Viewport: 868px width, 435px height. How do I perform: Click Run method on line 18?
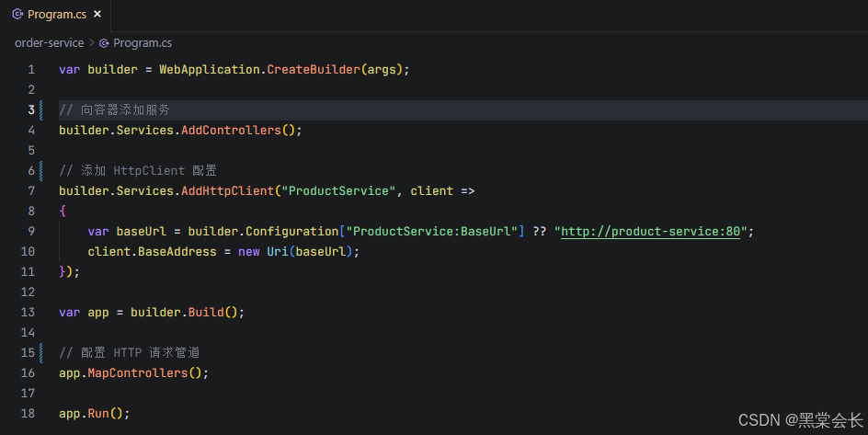(98, 414)
